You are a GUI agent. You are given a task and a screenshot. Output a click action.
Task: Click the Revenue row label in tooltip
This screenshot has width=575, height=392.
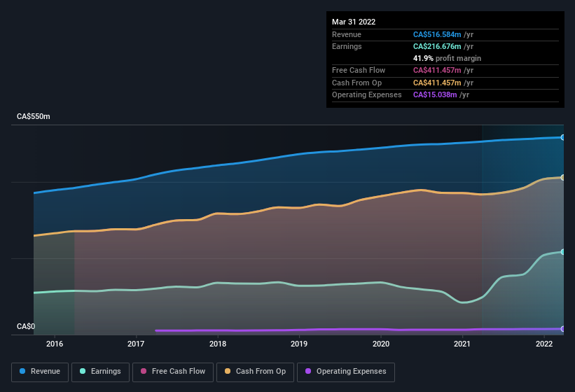point(347,34)
